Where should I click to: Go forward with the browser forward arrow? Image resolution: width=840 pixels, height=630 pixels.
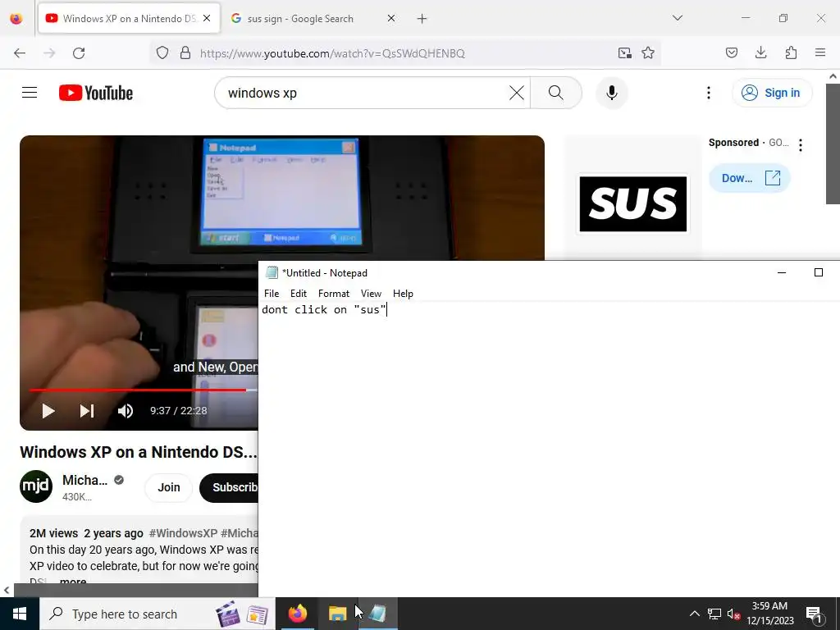[49, 53]
